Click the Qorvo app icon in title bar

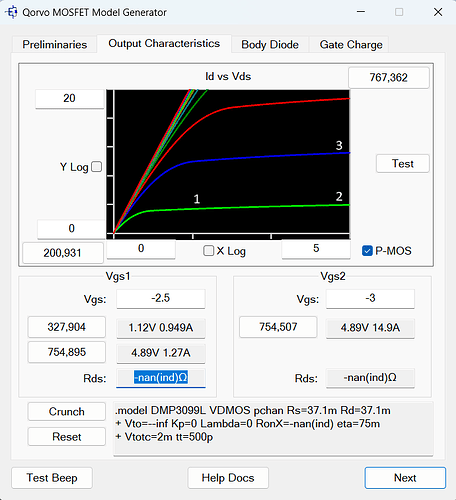(x=11, y=12)
